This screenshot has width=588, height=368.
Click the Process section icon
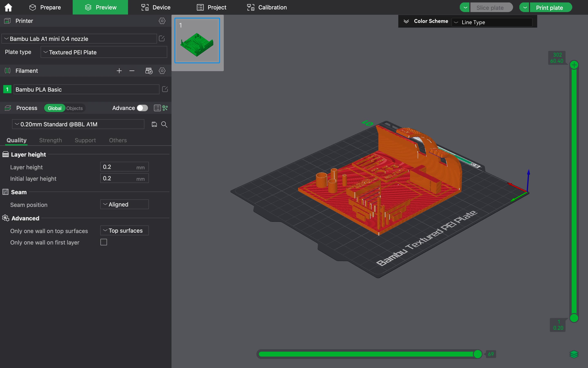pyautogui.click(x=8, y=108)
